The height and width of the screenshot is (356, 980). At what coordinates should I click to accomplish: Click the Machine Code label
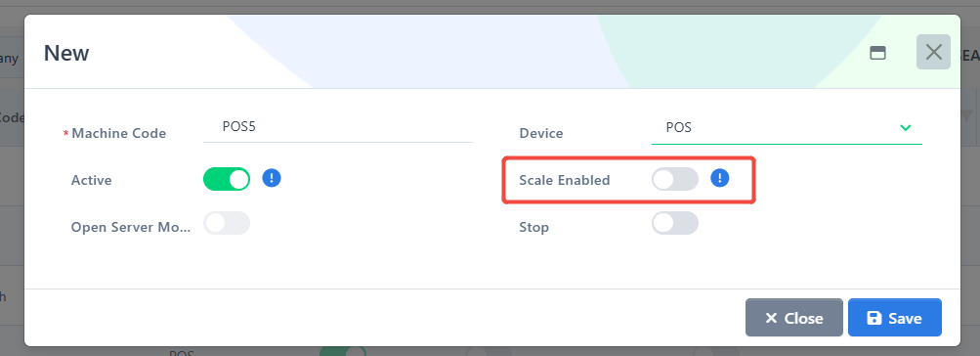click(x=119, y=133)
